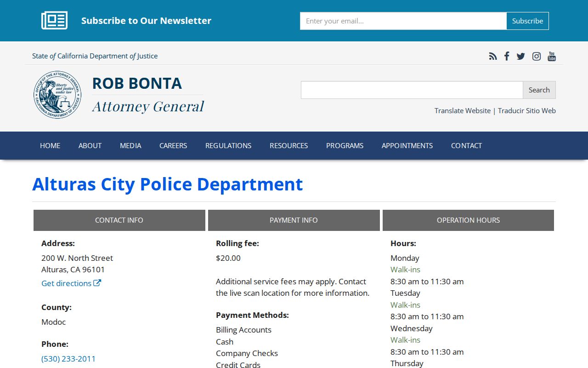Click the Modoc county value

(x=54, y=322)
